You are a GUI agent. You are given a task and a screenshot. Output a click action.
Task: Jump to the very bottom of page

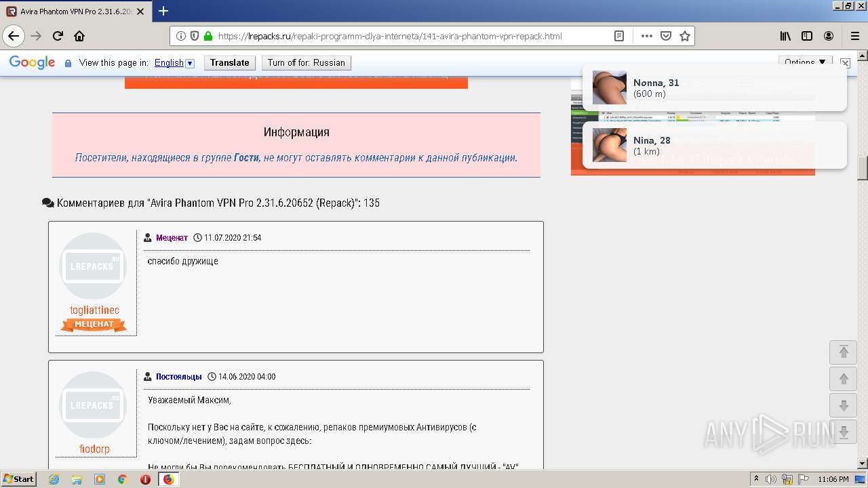click(x=844, y=433)
